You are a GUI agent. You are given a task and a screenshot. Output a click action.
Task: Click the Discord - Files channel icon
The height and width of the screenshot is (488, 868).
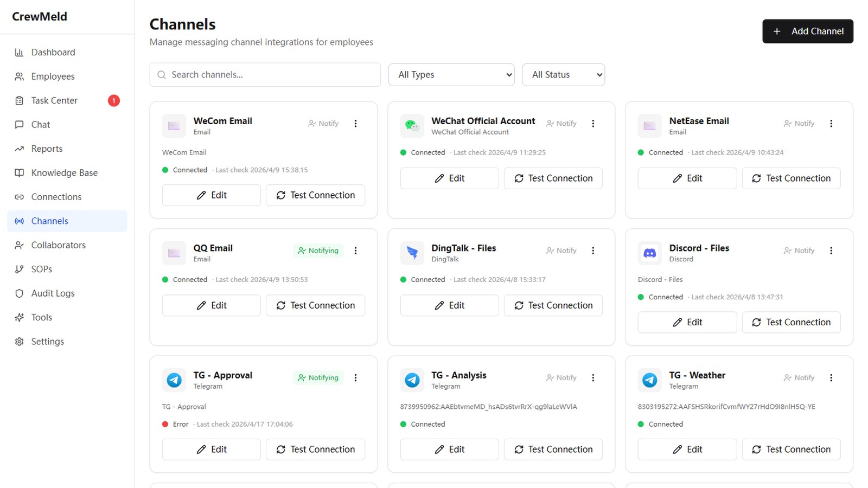649,253
